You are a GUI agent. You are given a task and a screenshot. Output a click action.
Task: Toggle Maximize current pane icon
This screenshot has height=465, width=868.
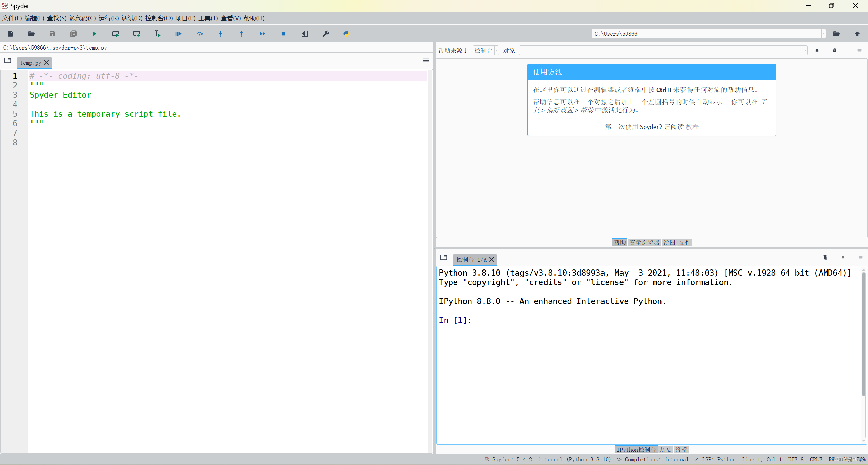pyautogui.click(x=304, y=34)
